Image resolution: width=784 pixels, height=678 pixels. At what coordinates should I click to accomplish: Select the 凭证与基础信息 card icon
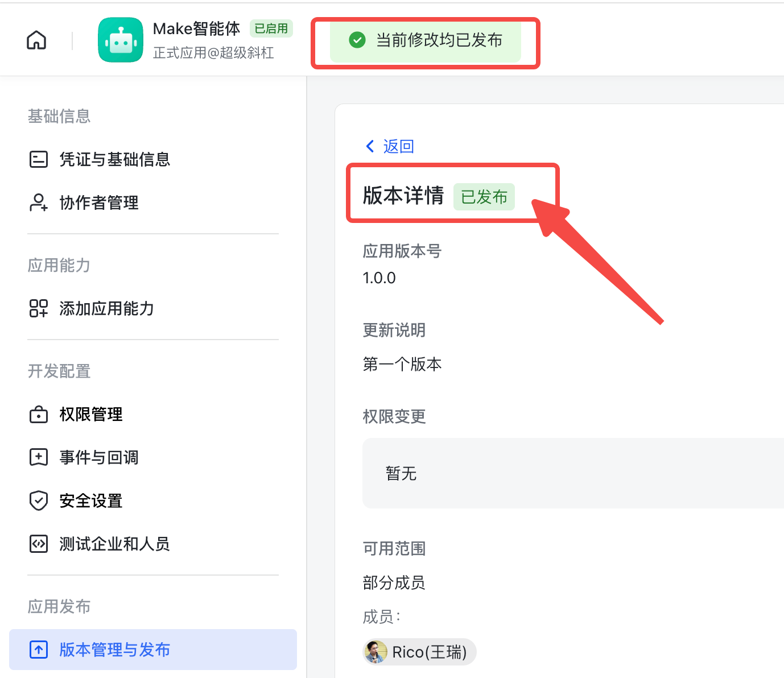[38, 159]
